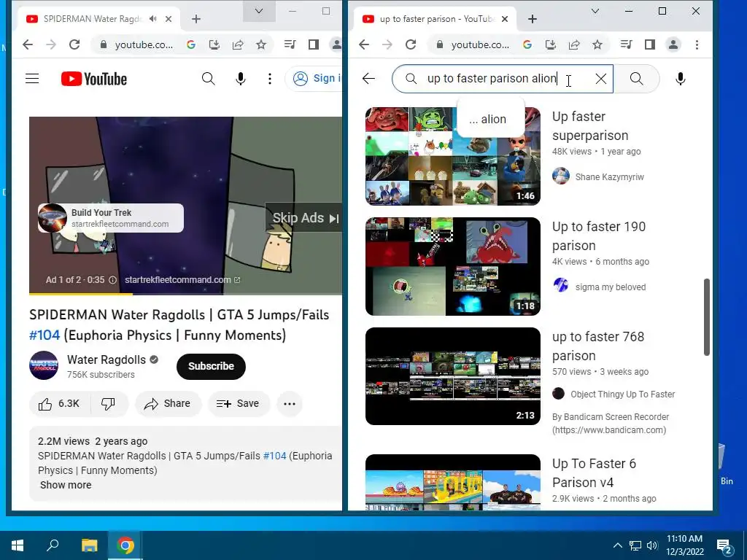The height and width of the screenshot is (560, 747).
Task: Click the Share button under video
Action: pyautogui.click(x=168, y=404)
